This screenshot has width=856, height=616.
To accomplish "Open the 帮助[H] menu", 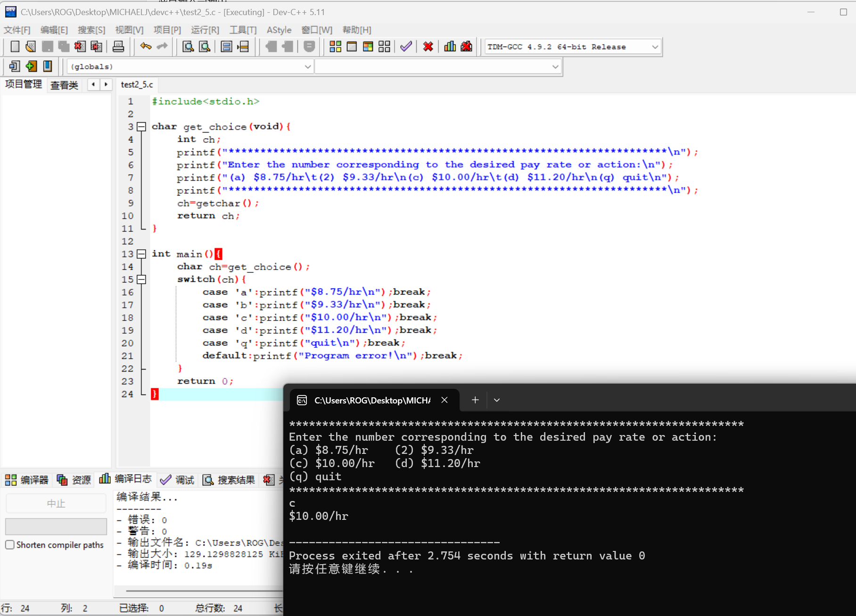I will [357, 30].
